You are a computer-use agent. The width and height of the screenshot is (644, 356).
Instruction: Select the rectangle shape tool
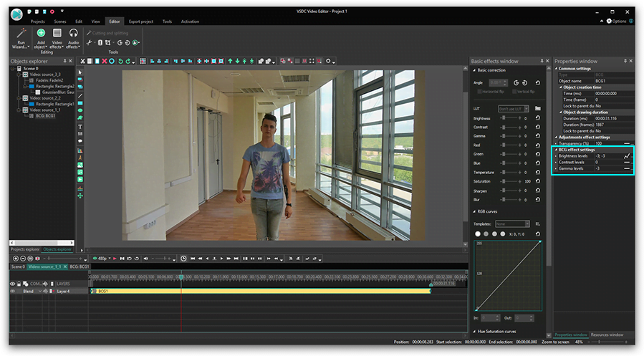(80, 103)
